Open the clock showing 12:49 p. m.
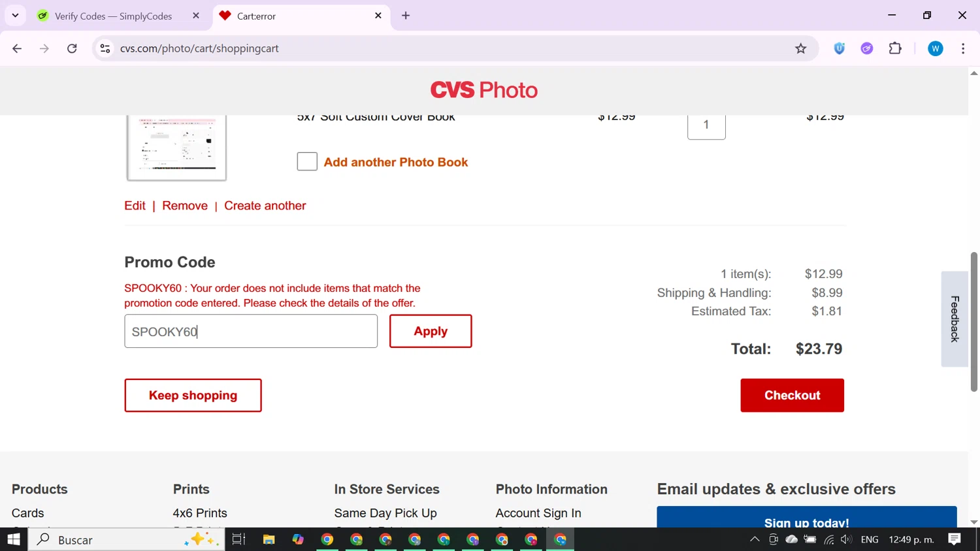 (911, 539)
